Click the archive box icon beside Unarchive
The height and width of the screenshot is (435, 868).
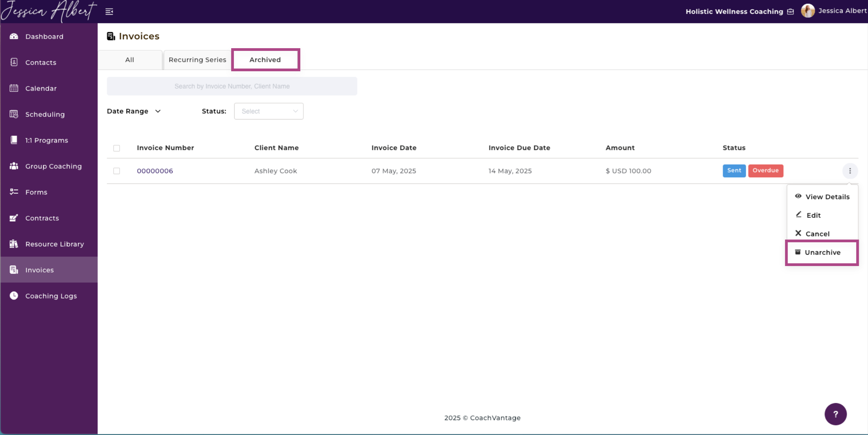[798, 252]
